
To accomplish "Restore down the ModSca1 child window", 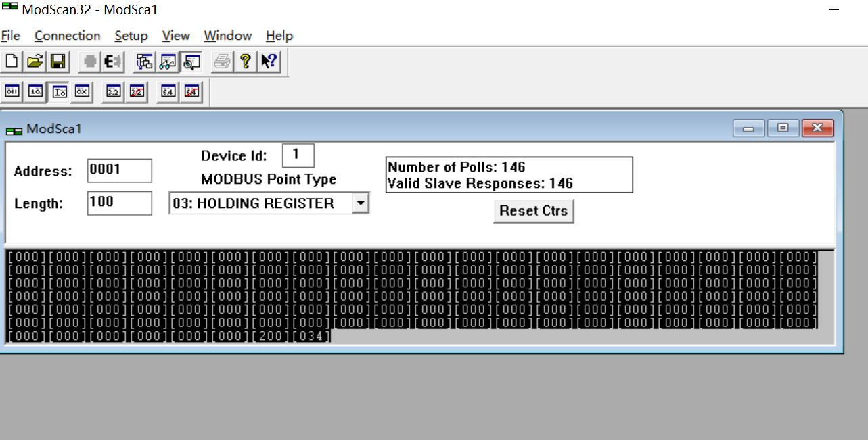I will pos(783,128).
